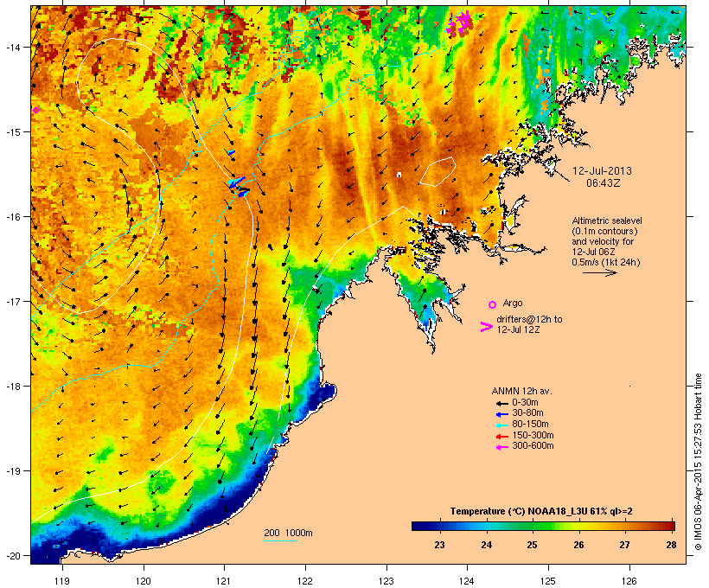Image resolution: width=709 pixels, height=588 pixels.
Task: Click the magenta drifters arrowhead legend icon
Action: point(486,327)
